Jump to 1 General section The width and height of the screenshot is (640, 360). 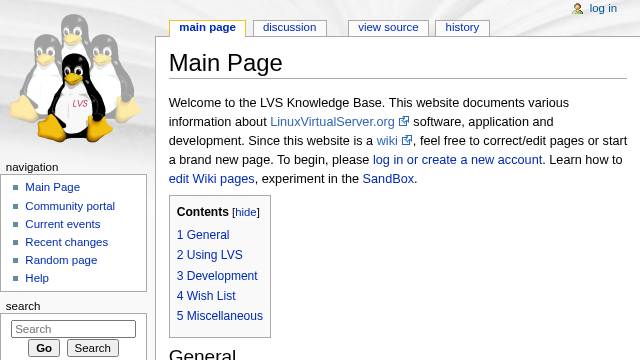click(203, 235)
